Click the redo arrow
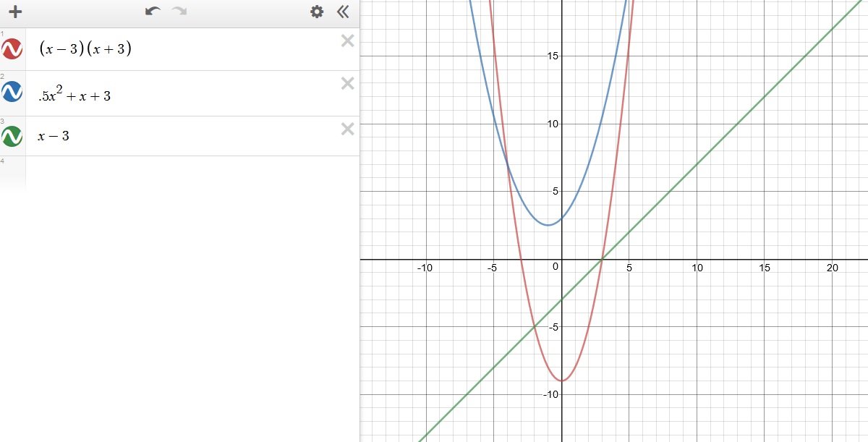This screenshot has height=442, width=868. pos(179,12)
